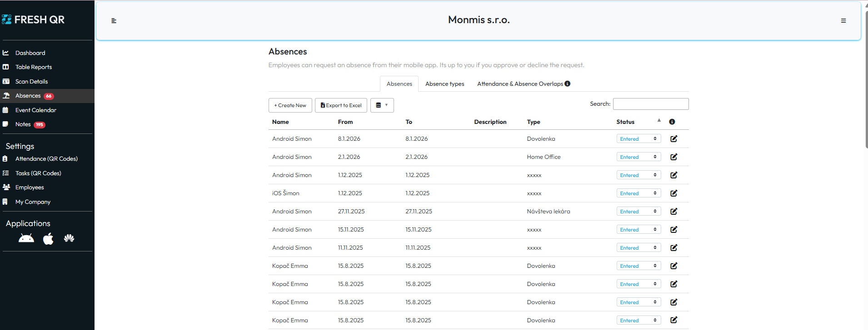Edit the Návšteva lekára absence entry

click(x=673, y=212)
